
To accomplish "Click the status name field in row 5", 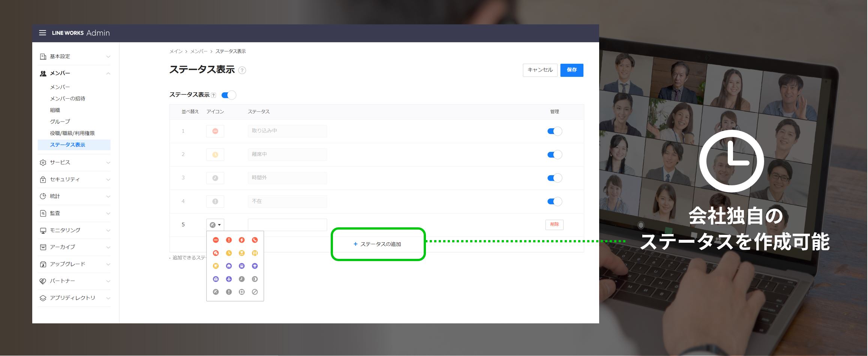I will click(x=287, y=225).
